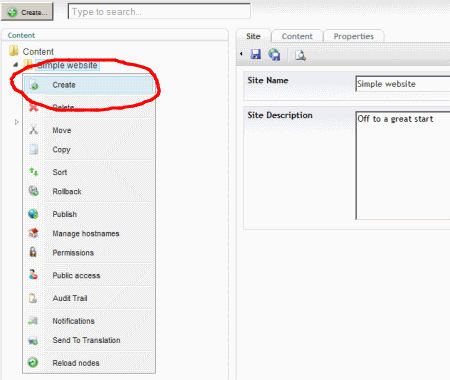The height and width of the screenshot is (380, 450).
Task: Click the Preview magnifier page icon
Action: tap(300, 55)
